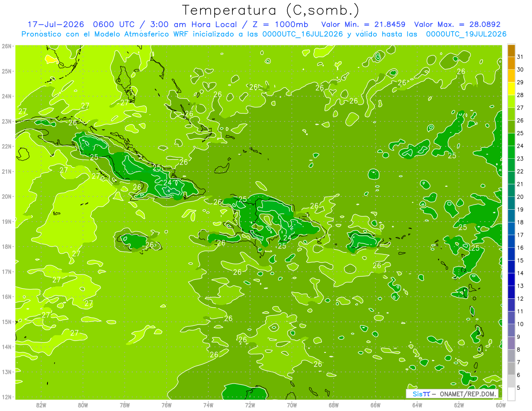Click the 80W longitude label
Image resolution: width=532 pixels, height=411 pixels.
[83, 405]
